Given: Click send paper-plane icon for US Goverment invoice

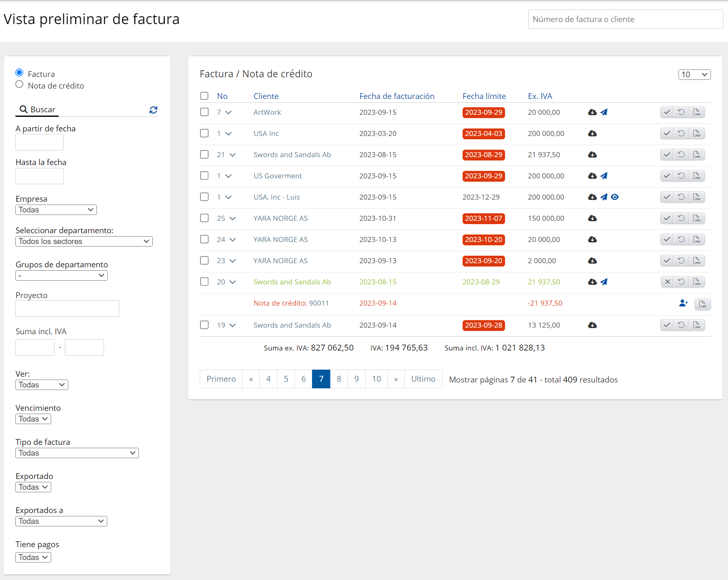Looking at the screenshot, I should [x=604, y=176].
